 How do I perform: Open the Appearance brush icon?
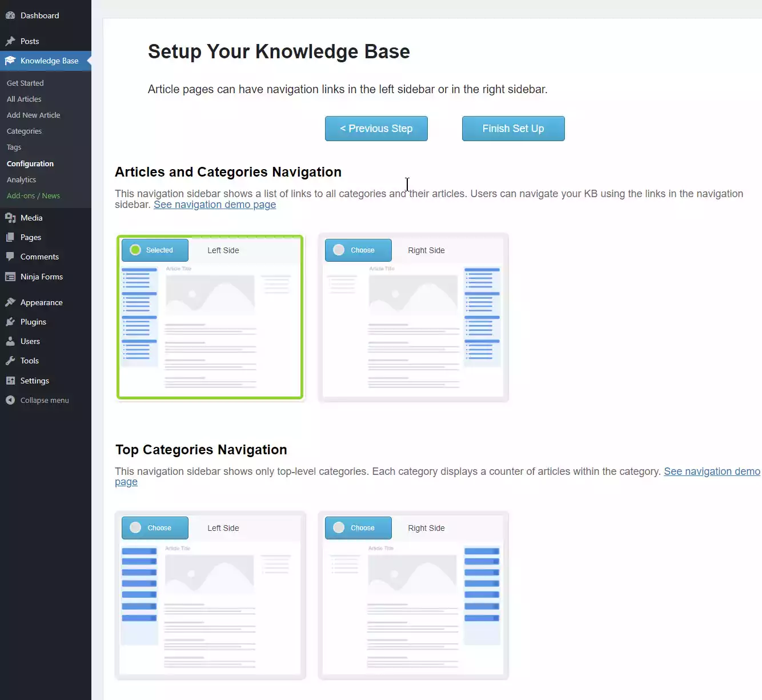coord(11,302)
